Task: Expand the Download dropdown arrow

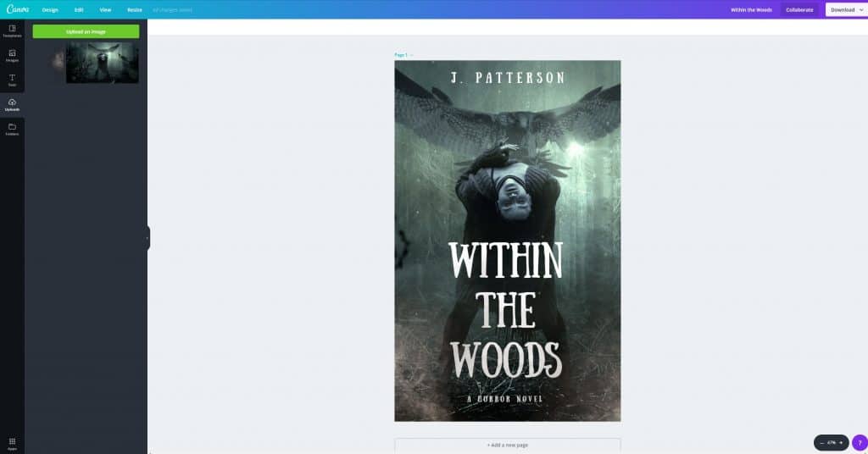Action: point(861,10)
